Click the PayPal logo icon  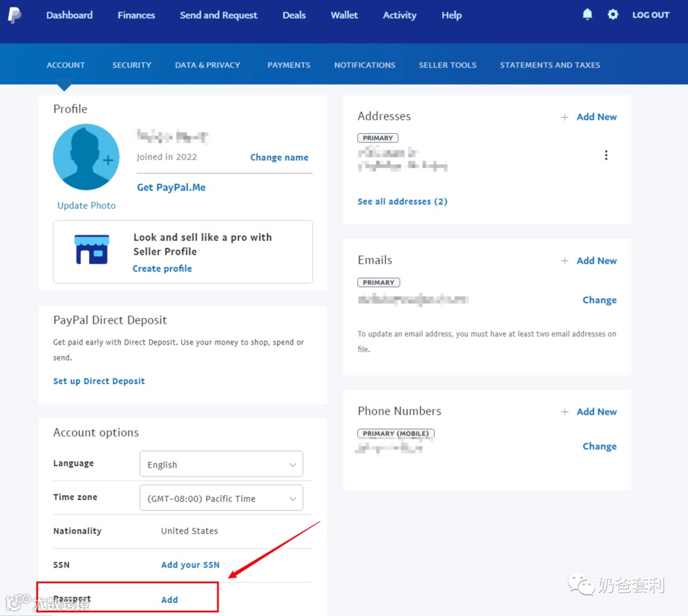tap(14, 15)
